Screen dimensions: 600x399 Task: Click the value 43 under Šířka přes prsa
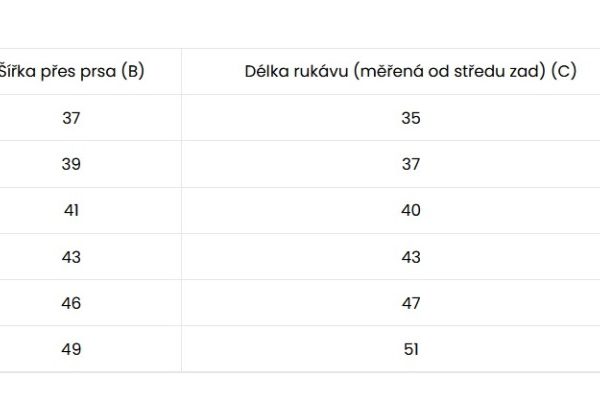click(x=71, y=257)
